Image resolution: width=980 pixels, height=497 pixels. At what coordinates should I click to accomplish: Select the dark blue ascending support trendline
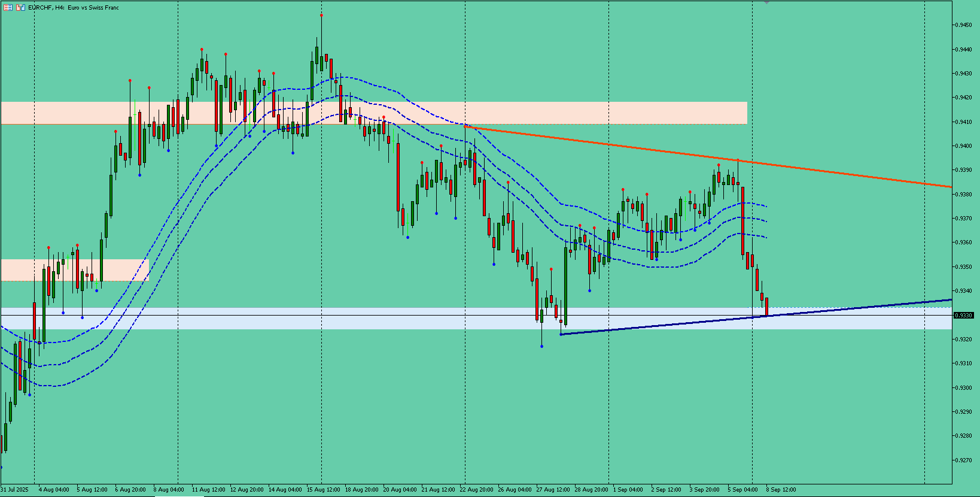point(755,317)
